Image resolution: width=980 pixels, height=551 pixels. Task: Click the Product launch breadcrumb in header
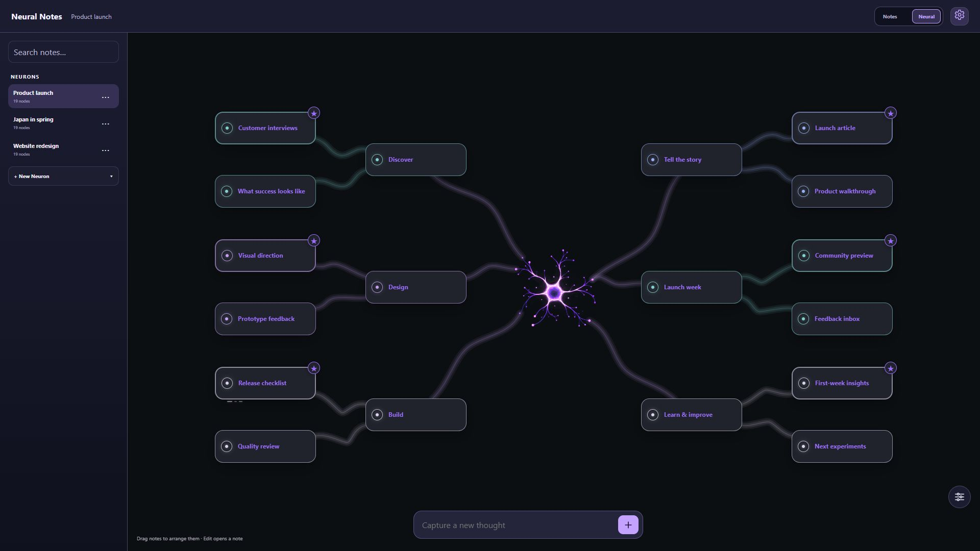pyautogui.click(x=91, y=17)
